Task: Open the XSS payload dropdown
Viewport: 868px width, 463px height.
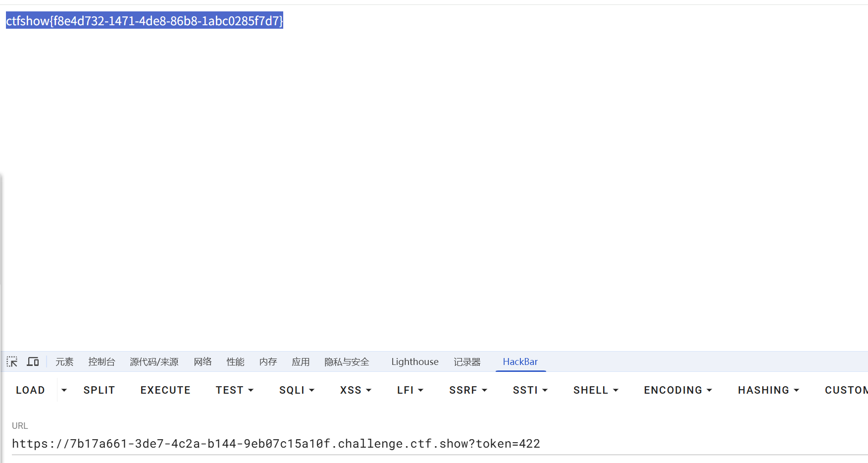Action: pos(356,390)
